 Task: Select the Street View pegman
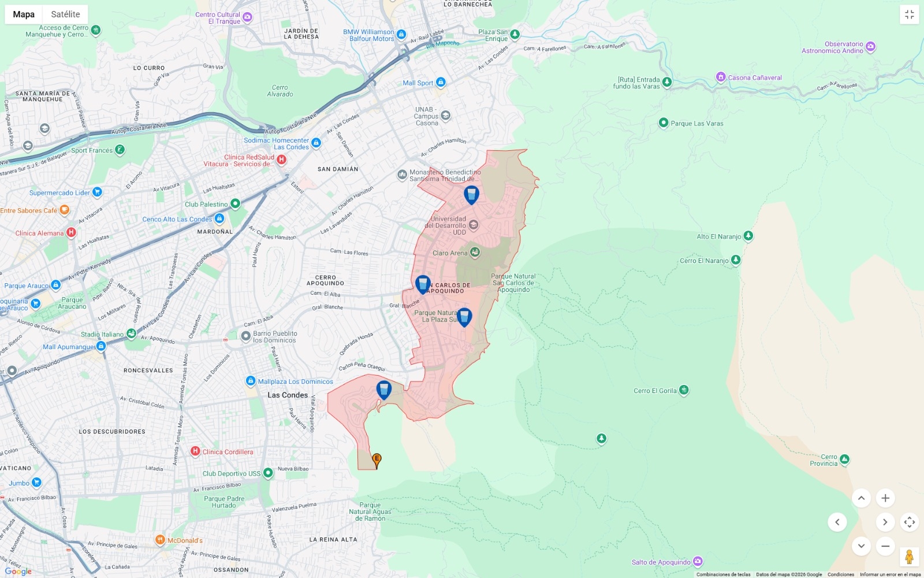[x=909, y=557]
